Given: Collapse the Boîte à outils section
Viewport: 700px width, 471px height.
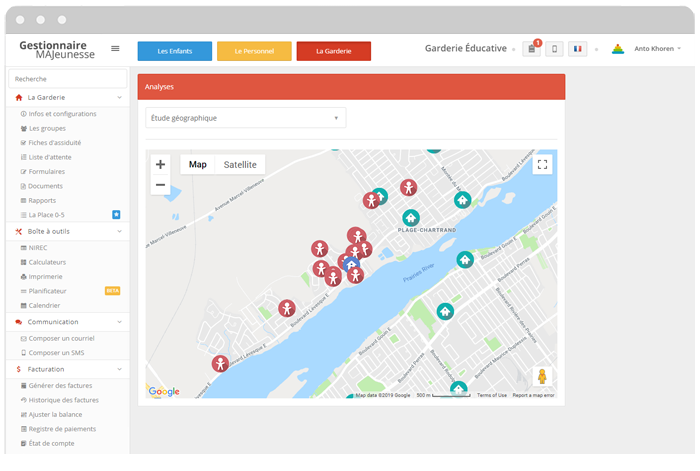Looking at the screenshot, I should pyautogui.click(x=119, y=231).
